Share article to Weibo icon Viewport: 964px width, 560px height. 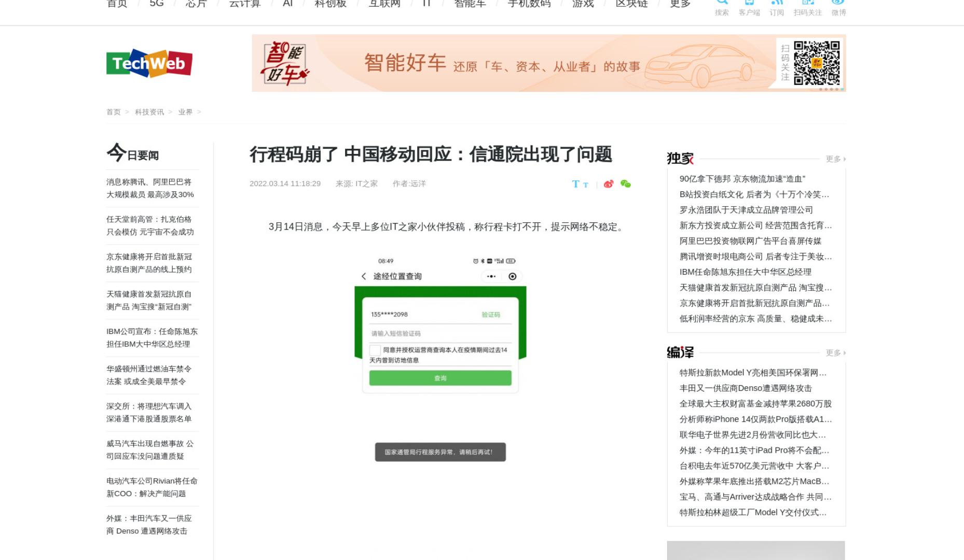coord(609,184)
